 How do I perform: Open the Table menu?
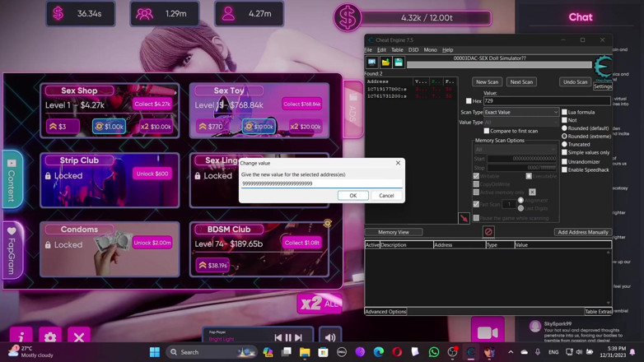point(397,49)
